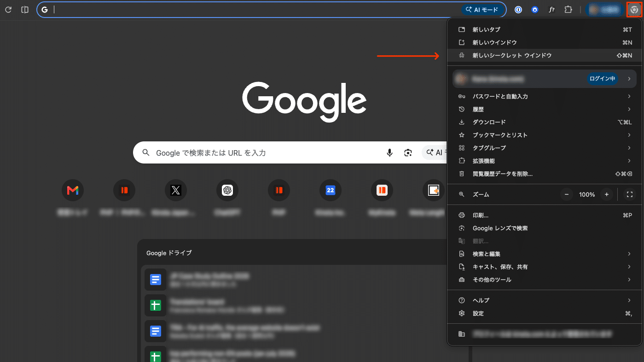Click the bookmark star icon in the menu
Image resolution: width=644 pixels, height=362 pixels.
point(462,135)
